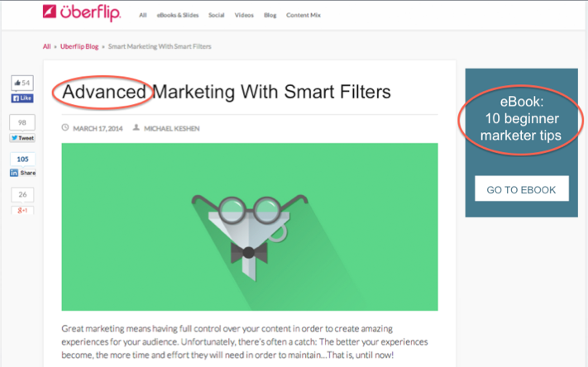Click the Google +1 button

(22, 210)
